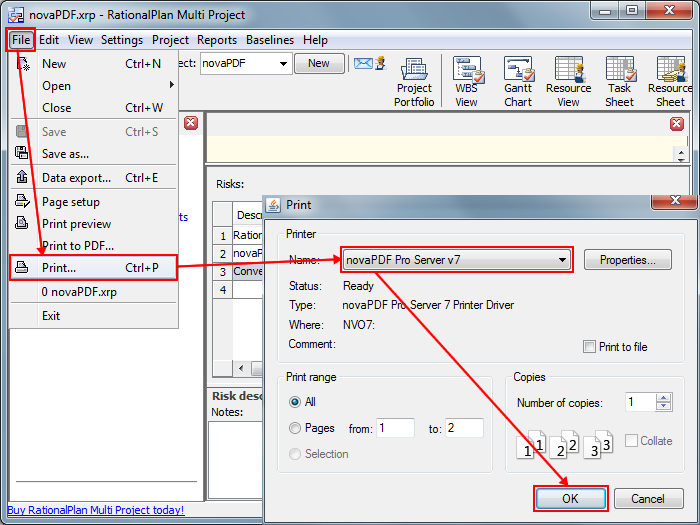Select the Selection print range option
Viewport: 700px width, 525px height.
295,454
